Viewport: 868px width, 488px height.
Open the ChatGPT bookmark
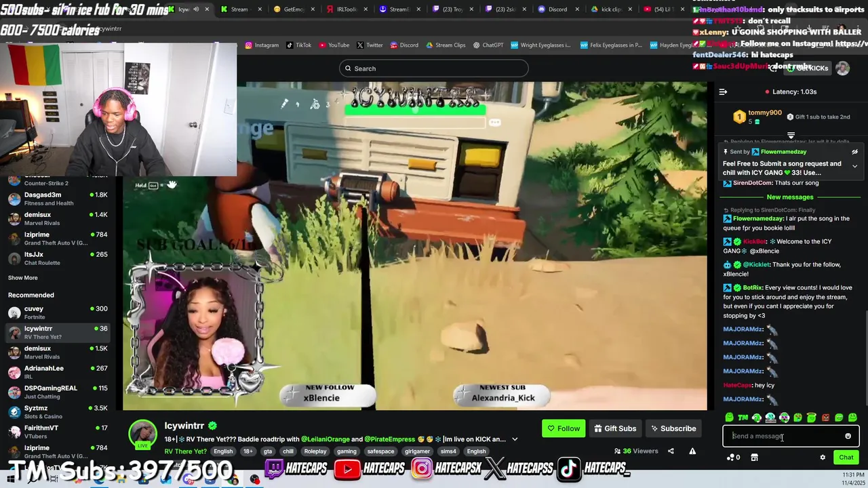488,45
